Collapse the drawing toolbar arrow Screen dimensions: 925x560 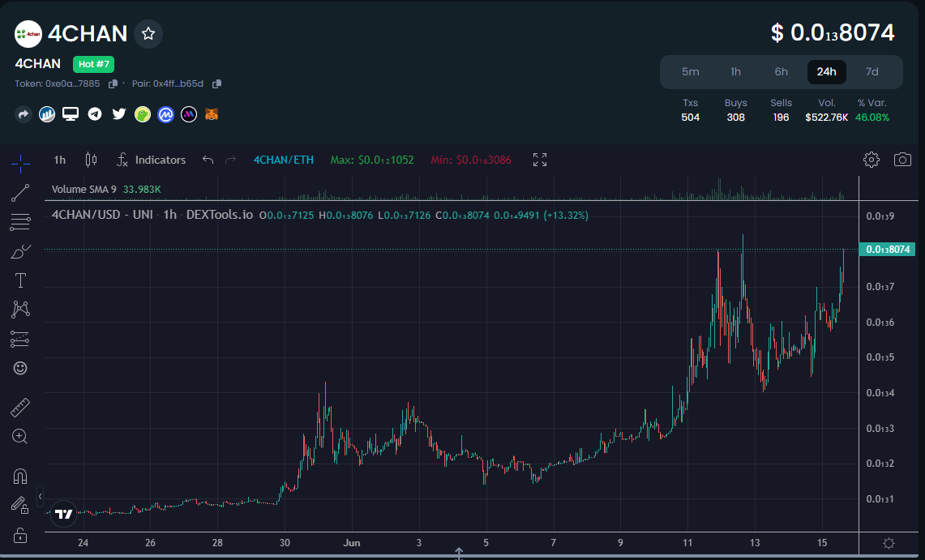[x=40, y=497]
